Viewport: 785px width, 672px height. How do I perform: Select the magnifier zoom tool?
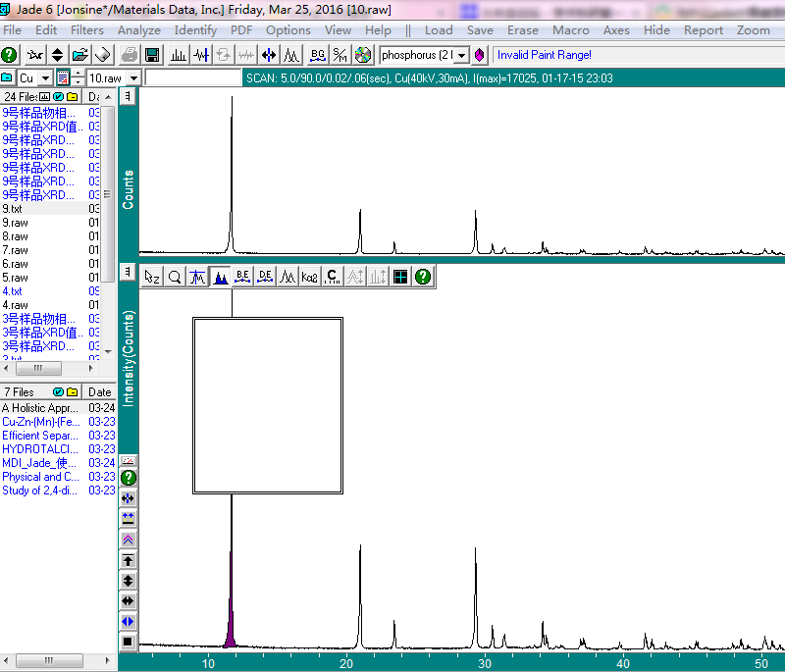(175, 277)
